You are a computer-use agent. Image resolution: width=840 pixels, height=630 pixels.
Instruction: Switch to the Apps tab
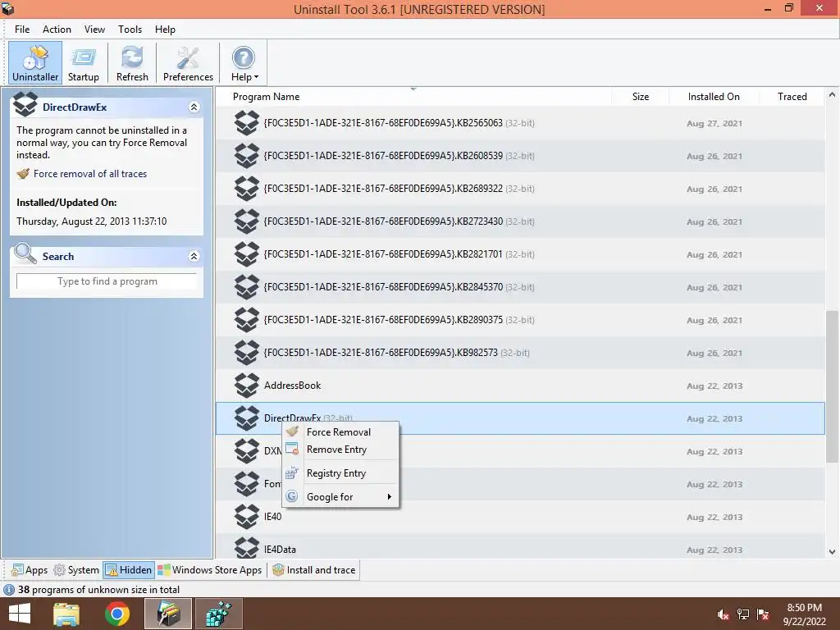tap(30, 570)
